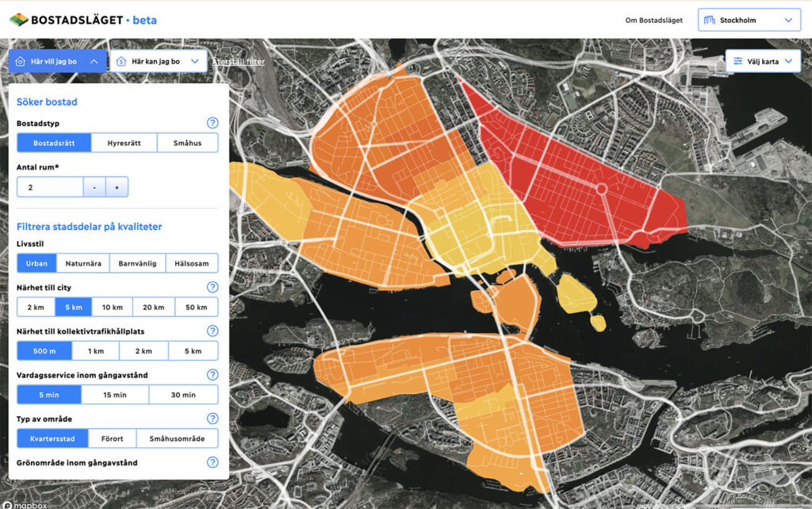
Task: Set everyday service walk to 15 min
Action: [115, 395]
